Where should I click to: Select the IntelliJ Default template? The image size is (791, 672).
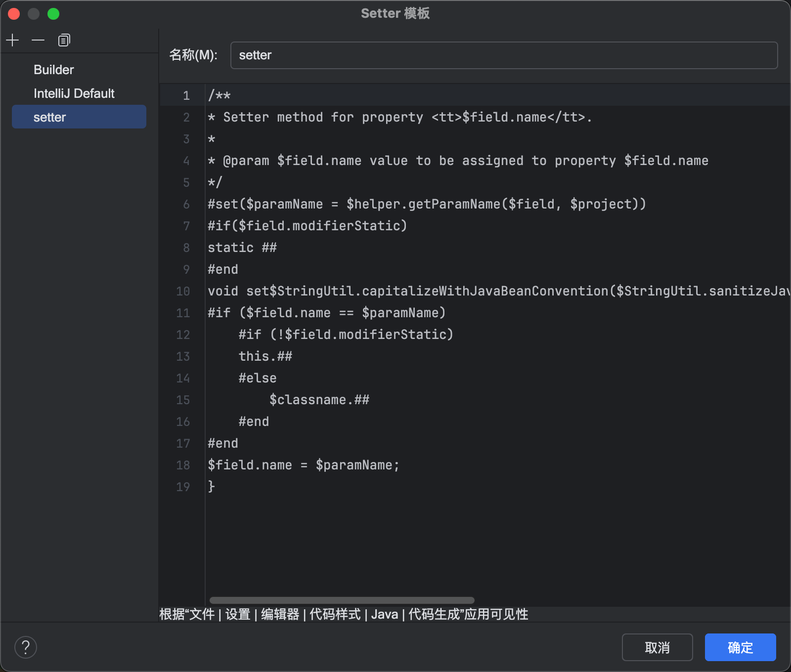click(x=74, y=93)
